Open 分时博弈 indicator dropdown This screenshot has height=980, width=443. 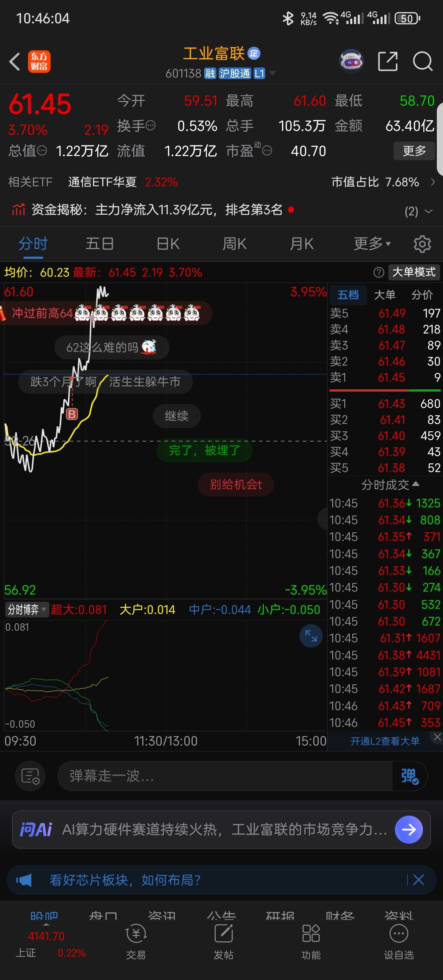(26, 610)
